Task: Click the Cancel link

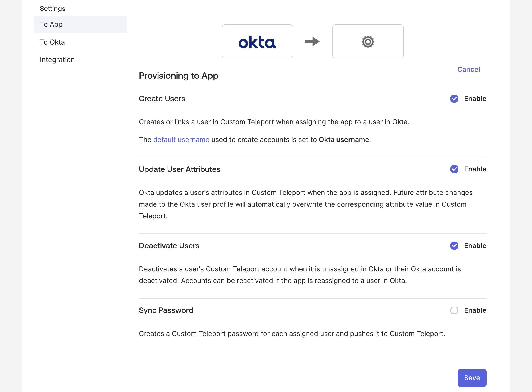Action: pyautogui.click(x=468, y=69)
